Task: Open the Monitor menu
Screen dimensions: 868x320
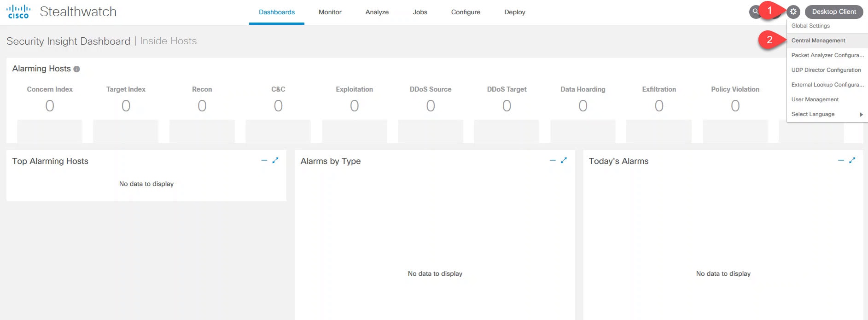Action: point(330,12)
